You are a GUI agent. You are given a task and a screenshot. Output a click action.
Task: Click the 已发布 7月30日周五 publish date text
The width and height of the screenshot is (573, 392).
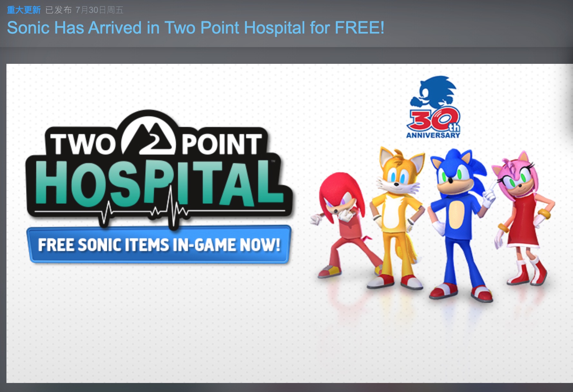pyautogui.click(x=84, y=10)
